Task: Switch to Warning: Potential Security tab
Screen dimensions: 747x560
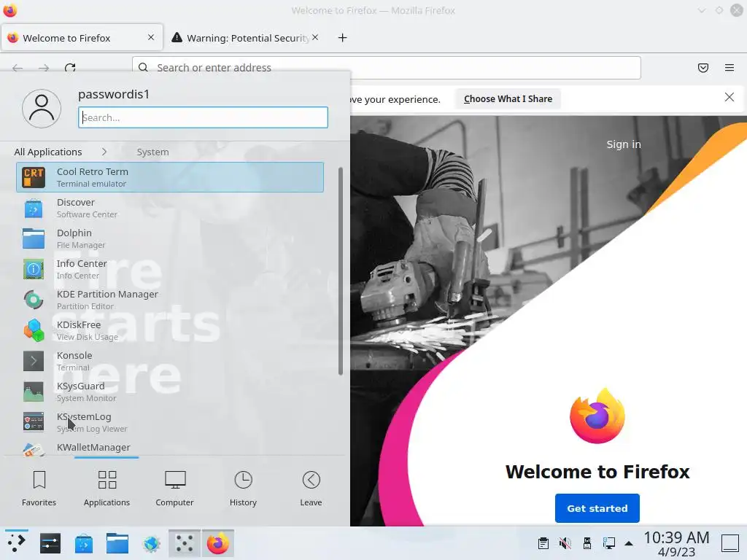Action: 245,38
